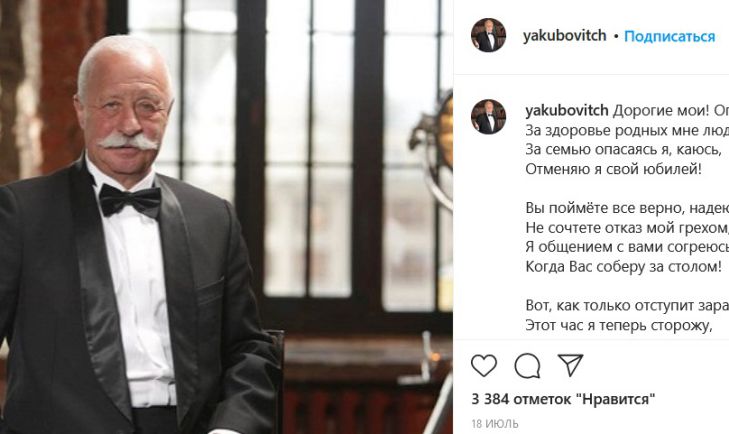Follow the account via Подписаться
Image resolution: width=729 pixels, height=434 pixels.
tap(669, 36)
